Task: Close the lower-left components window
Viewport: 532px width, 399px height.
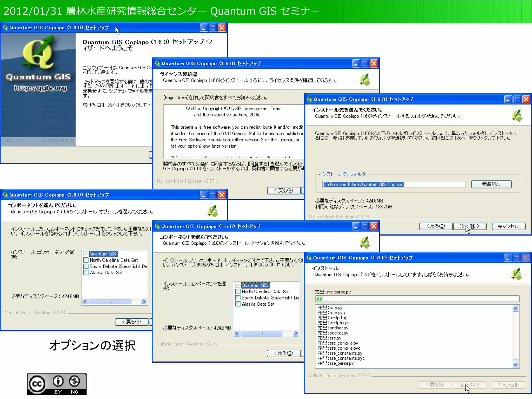Action: pos(222,195)
